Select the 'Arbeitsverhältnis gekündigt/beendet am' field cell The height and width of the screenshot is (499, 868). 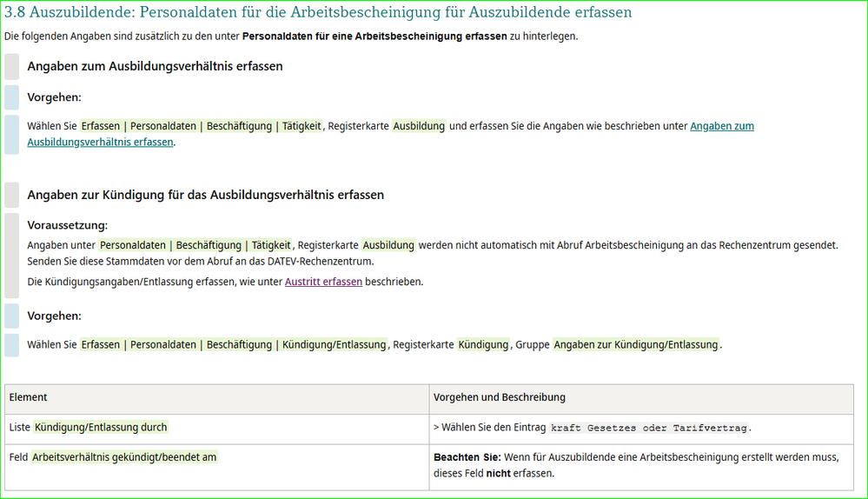(x=217, y=468)
